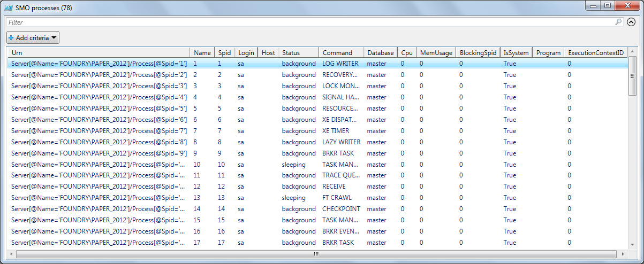Sort by the IsSystem column header
Viewport: 644px width, 264px height.
[516, 52]
